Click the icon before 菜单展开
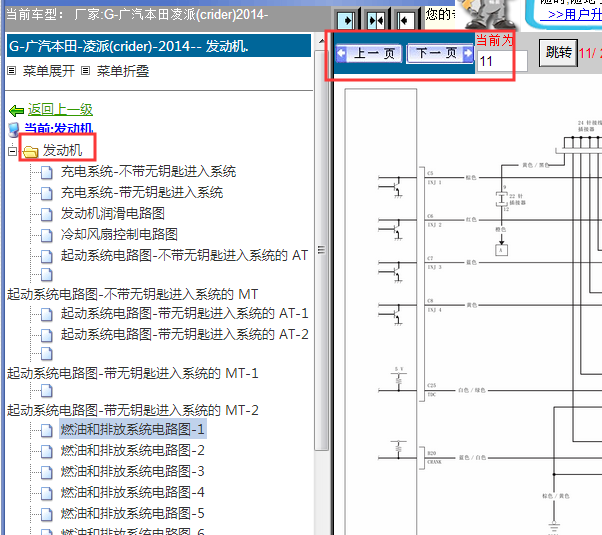Screen dimensions: 602x535 (12, 71)
